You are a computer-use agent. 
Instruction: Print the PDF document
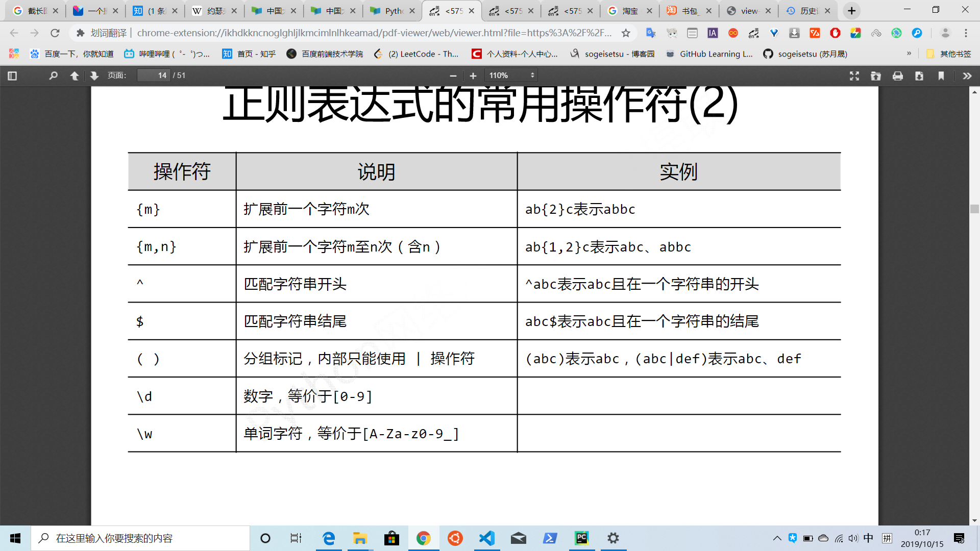pyautogui.click(x=898, y=76)
